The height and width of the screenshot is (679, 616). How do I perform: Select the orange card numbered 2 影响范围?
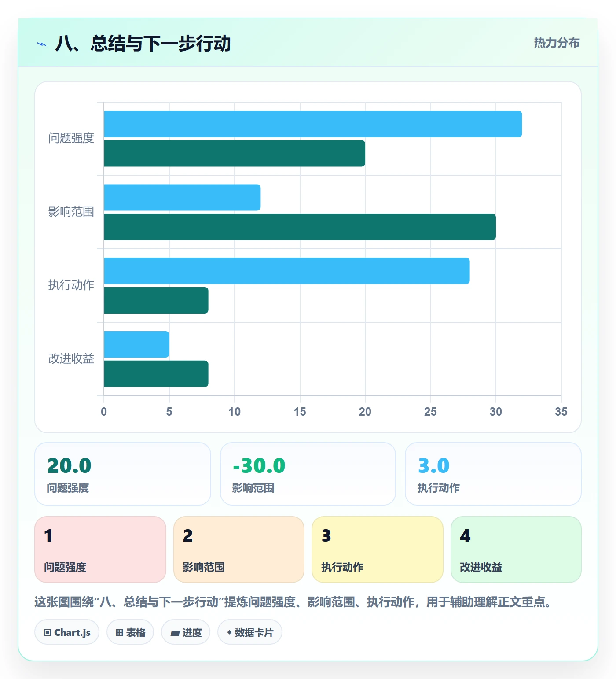pyautogui.click(x=239, y=550)
